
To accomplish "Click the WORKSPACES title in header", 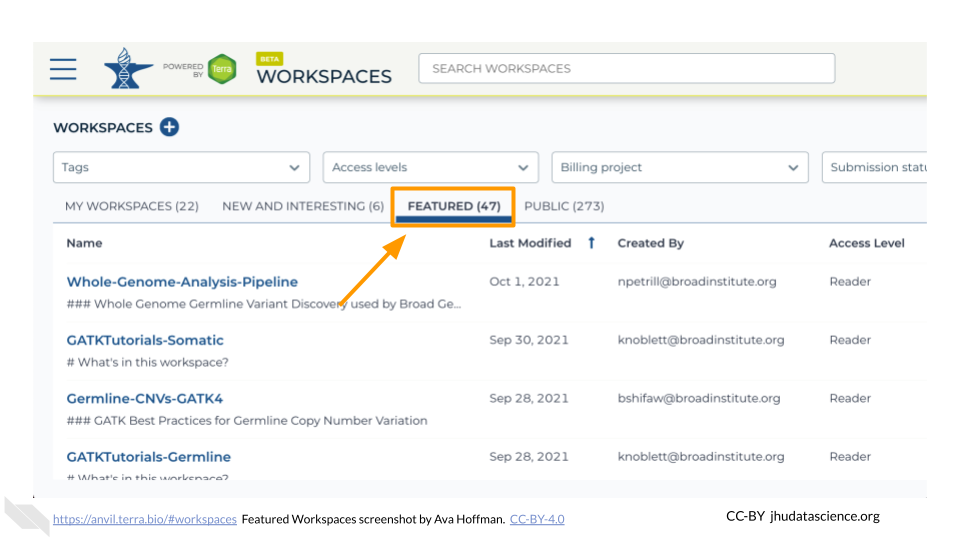I will click(324, 76).
